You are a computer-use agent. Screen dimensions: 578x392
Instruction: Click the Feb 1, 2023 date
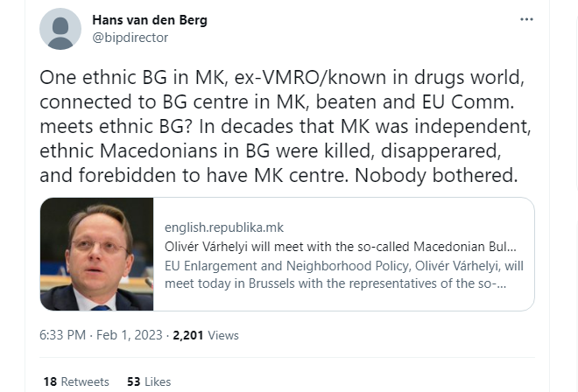[x=130, y=335]
